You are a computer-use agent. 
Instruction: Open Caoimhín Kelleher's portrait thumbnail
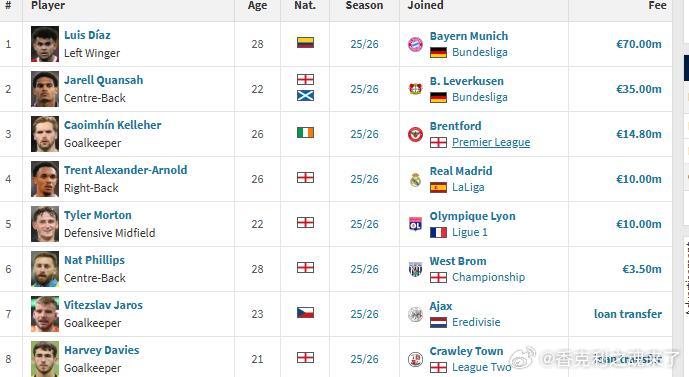(45, 134)
